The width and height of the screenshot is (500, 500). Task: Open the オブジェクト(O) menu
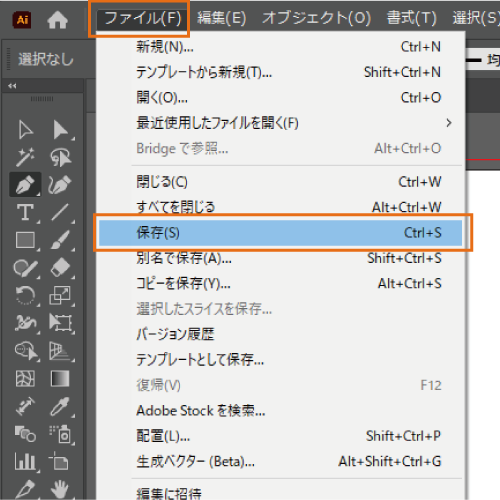(x=316, y=18)
